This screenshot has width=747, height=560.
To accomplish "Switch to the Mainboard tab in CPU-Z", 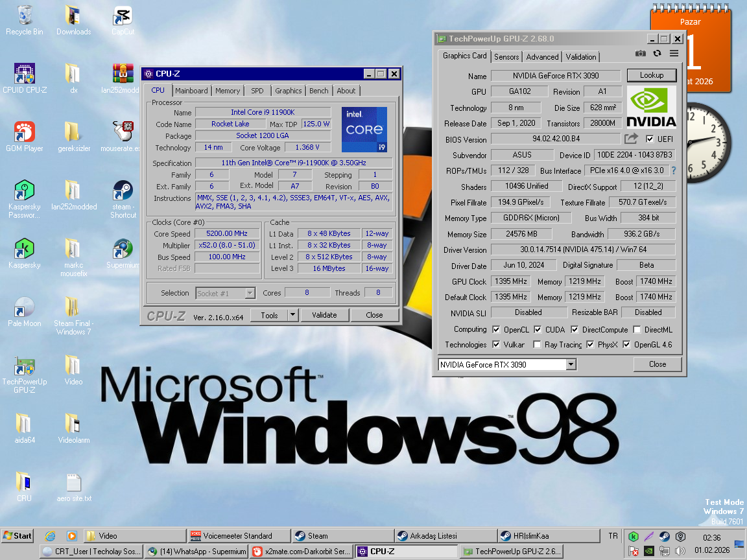I will [191, 91].
